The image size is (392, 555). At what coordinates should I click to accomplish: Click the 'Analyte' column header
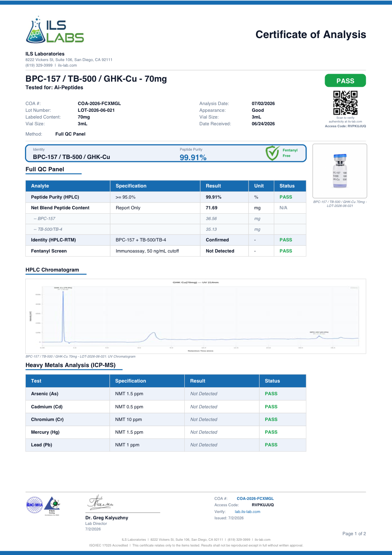pyautogui.click(x=68, y=186)
